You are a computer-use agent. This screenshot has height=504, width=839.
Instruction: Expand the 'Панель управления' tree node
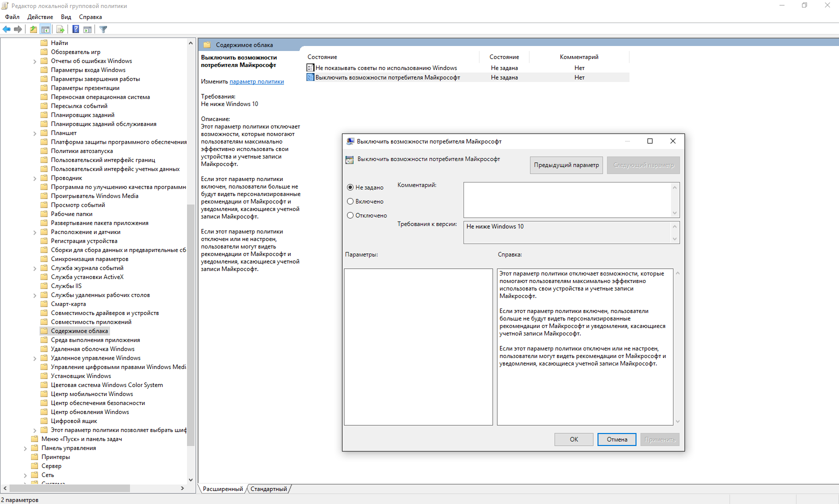click(x=25, y=448)
